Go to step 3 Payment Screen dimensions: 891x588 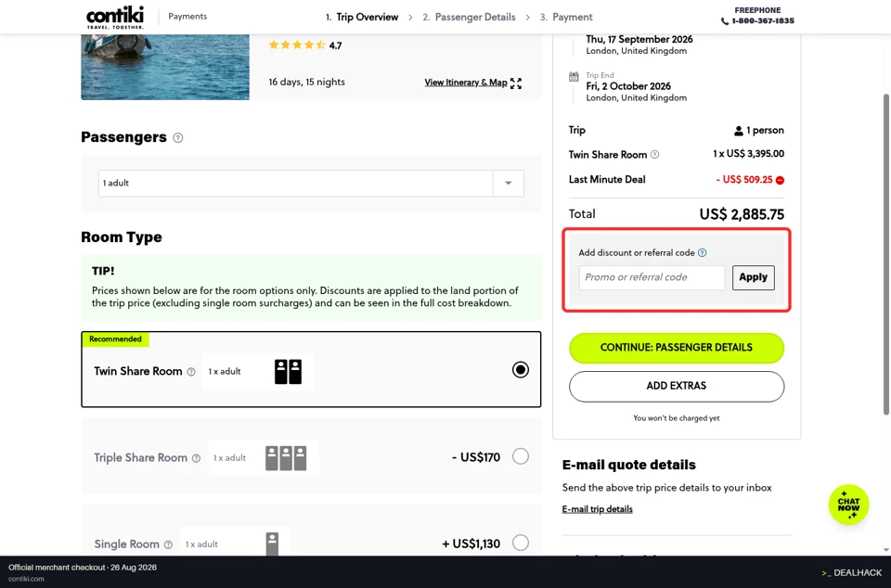coord(566,17)
